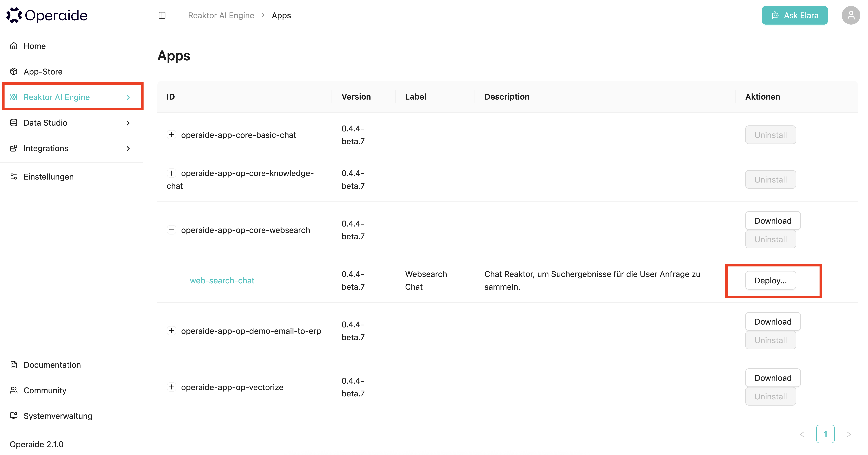Image resolution: width=868 pixels, height=455 pixels.
Task: Expand the operaide-app-op-demo-email-to-erp row
Action: click(172, 331)
